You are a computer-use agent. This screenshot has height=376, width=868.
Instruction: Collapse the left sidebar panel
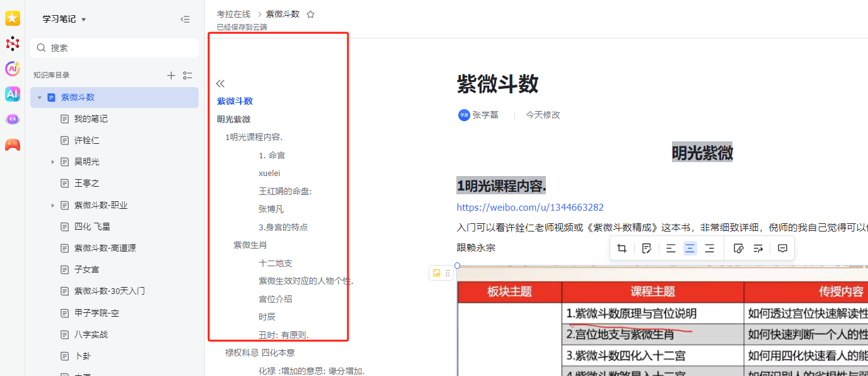185,20
